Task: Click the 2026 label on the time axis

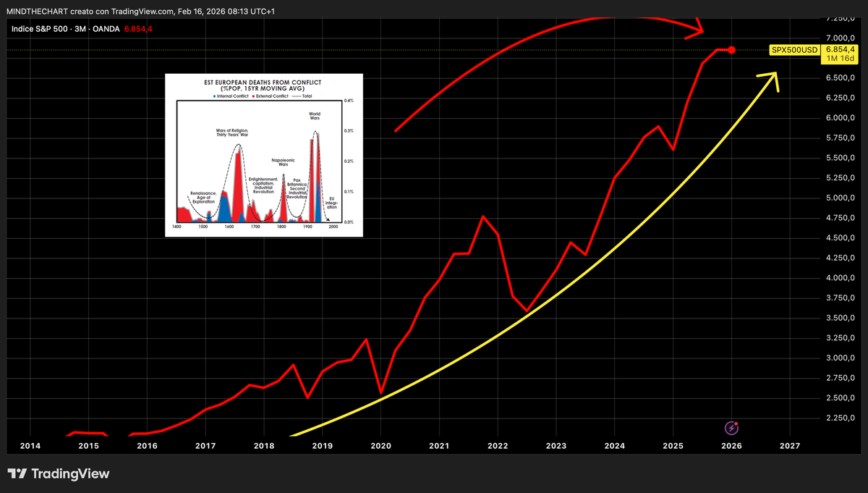Action: [x=731, y=446]
